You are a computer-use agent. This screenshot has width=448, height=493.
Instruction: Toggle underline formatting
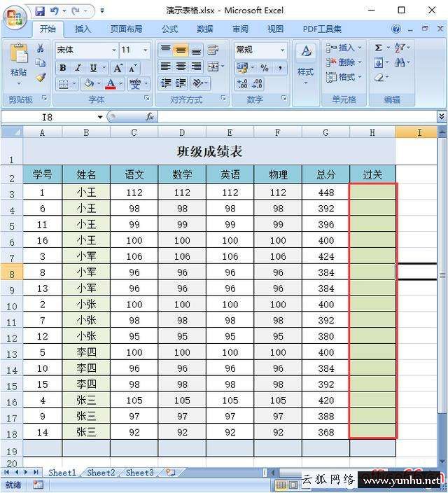(93, 68)
